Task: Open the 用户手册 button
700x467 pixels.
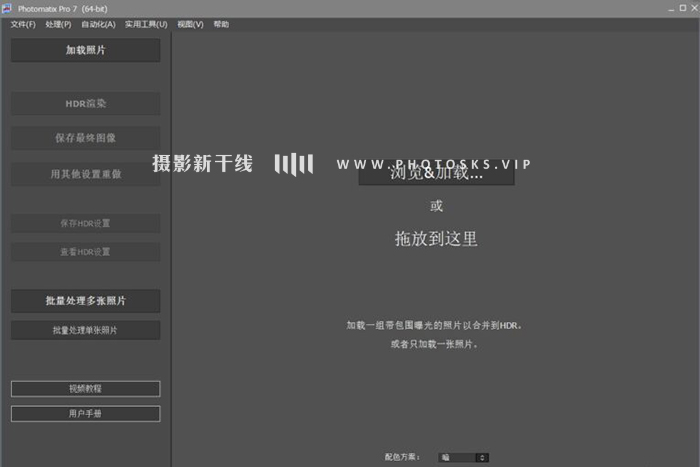Action: 86,414
